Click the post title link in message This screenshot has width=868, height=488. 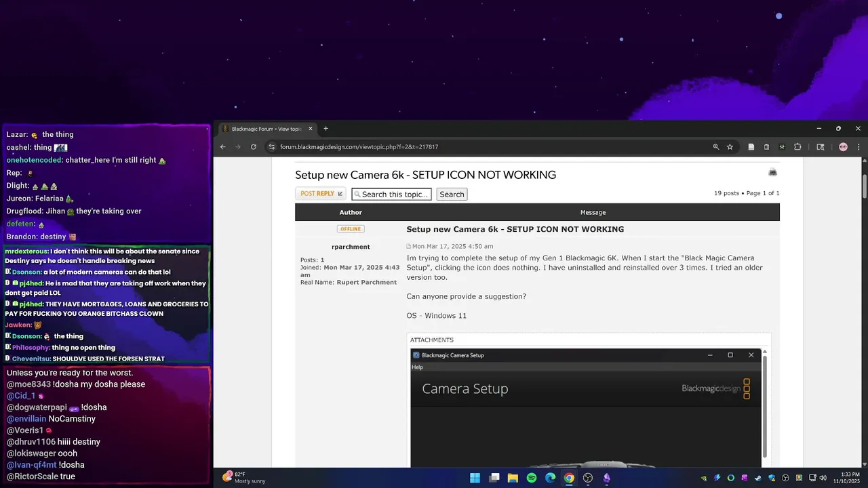pos(515,229)
